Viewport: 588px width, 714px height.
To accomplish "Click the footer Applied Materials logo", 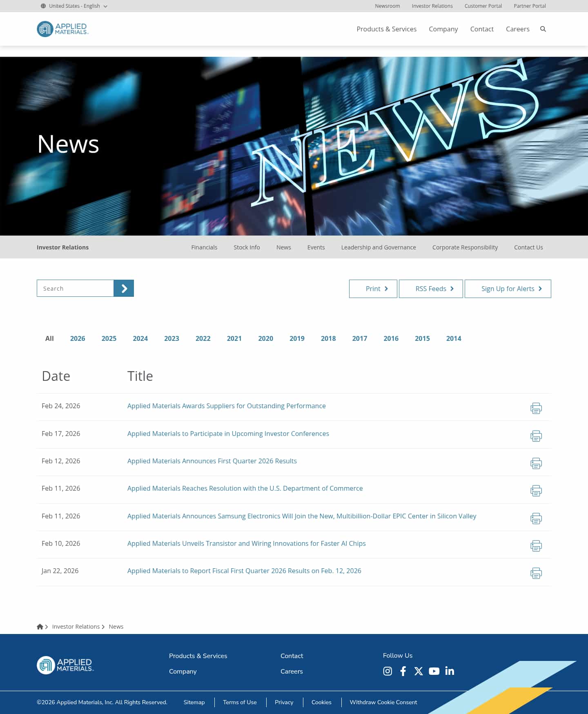I will [x=65, y=665].
